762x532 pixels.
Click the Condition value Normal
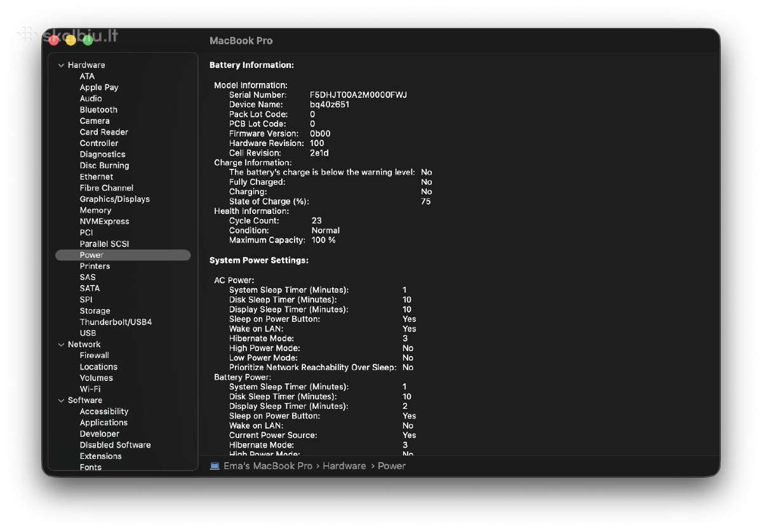point(325,230)
